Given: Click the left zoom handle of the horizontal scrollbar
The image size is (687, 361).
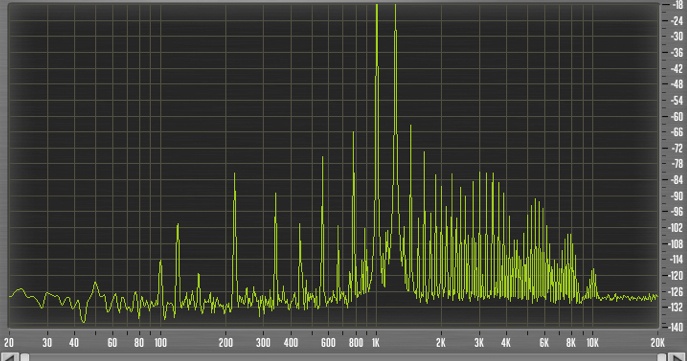Looking at the screenshot, I should tap(25, 357).
